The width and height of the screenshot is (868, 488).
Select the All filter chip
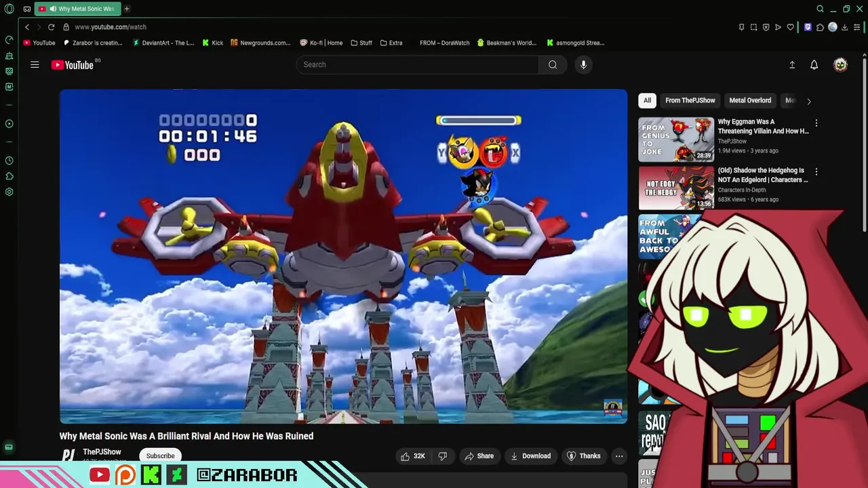tap(648, 100)
